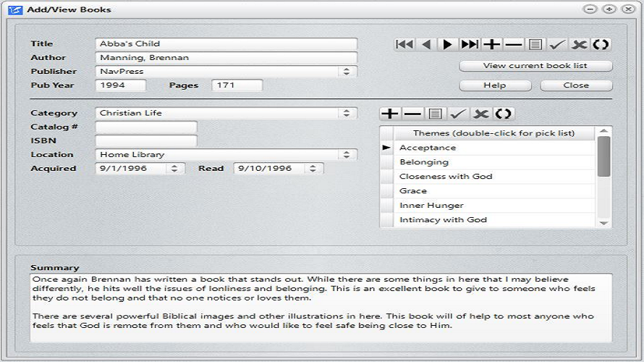Minimize the Add/View Books window
644x362 pixels.
590,9
